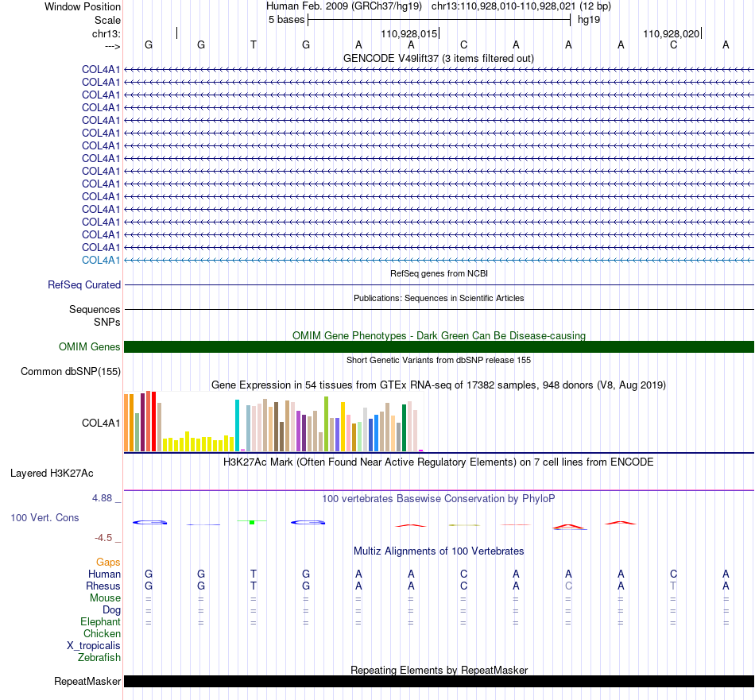This screenshot has width=755, height=700.
Task: Select the Rhesus species row label
Action: click(103, 586)
